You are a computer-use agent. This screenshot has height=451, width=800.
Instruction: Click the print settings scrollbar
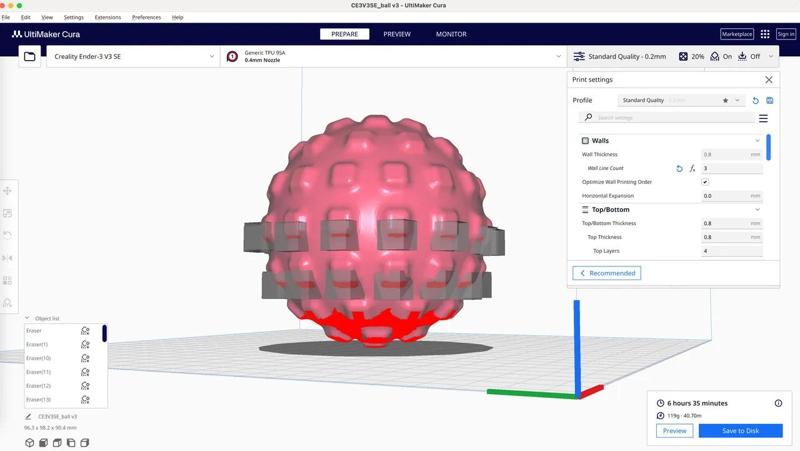(x=768, y=147)
